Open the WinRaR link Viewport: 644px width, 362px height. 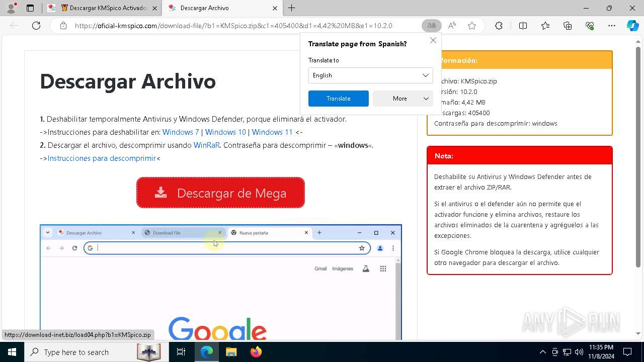click(x=207, y=145)
